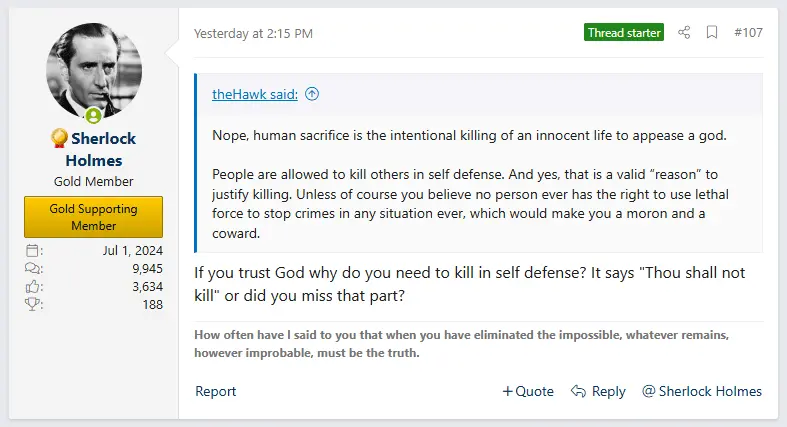Click the Yesterday at 2:15 PM timestamp
Screen dimensions: 787x427
(x=254, y=33)
